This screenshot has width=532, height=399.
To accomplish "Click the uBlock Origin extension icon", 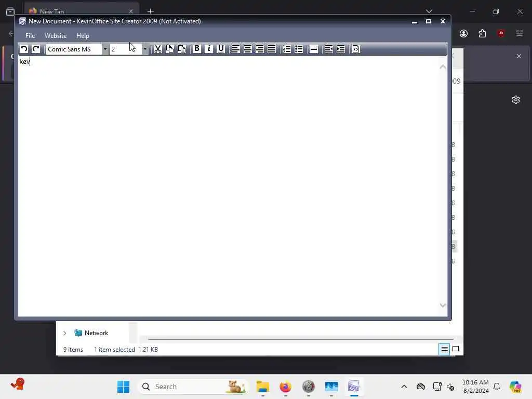I will coord(500,33).
